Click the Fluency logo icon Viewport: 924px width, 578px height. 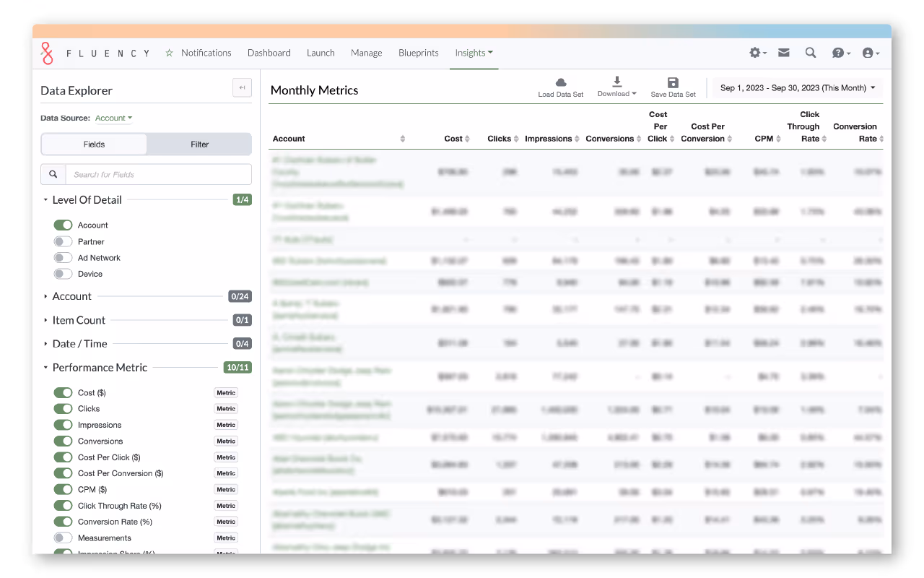point(47,53)
